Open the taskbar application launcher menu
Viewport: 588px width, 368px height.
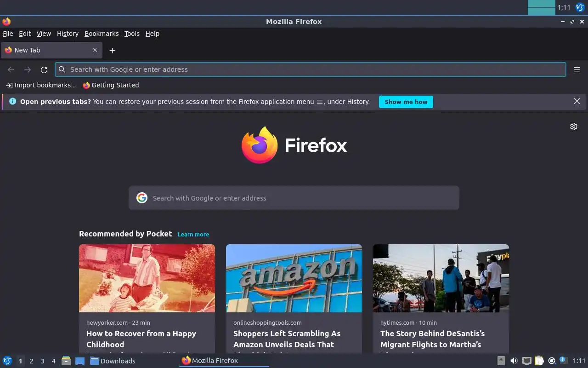tap(7, 361)
